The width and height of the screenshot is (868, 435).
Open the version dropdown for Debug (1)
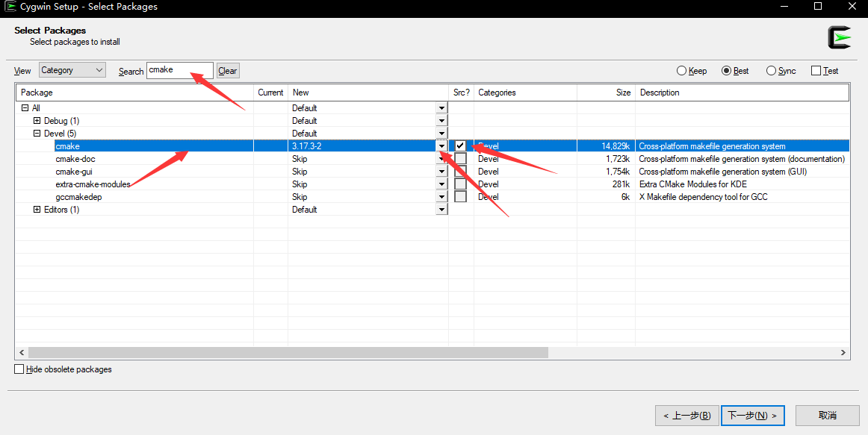tap(441, 120)
